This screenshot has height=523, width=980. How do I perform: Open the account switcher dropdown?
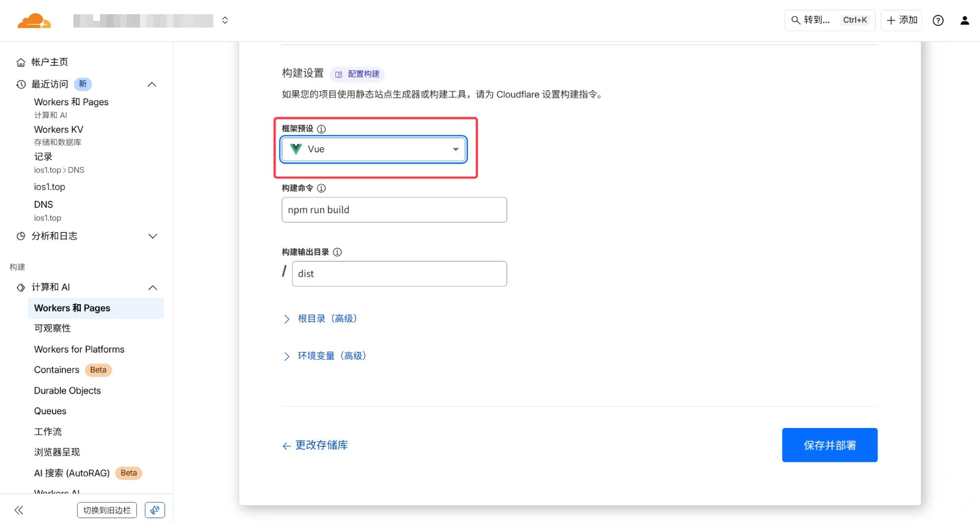[225, 20]
